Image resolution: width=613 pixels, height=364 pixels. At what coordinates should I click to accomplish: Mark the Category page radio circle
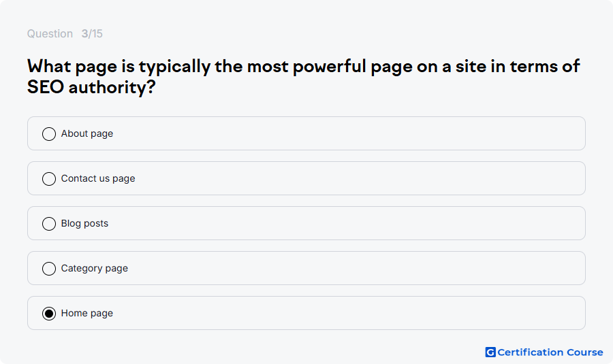49,268
